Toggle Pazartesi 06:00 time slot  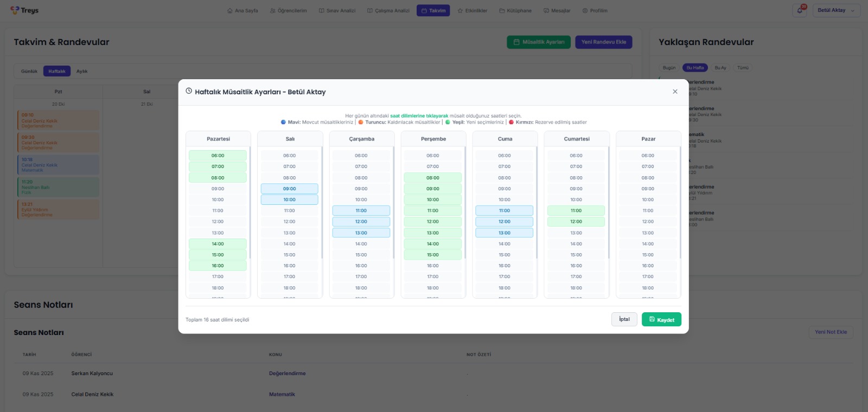[x=218, y=156]
